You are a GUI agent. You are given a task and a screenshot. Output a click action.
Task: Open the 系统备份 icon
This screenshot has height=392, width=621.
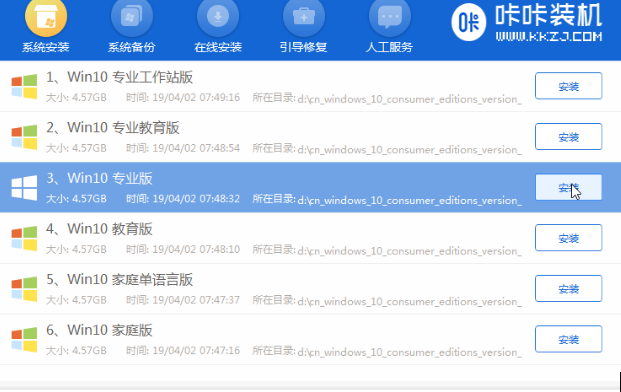click(x=132, y=17)
